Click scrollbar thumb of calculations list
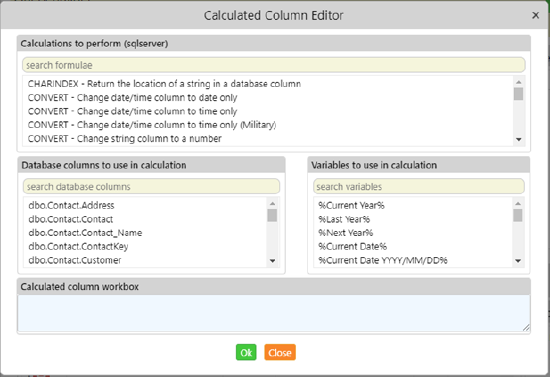The image size is (550, 377). tap(518, 94)
